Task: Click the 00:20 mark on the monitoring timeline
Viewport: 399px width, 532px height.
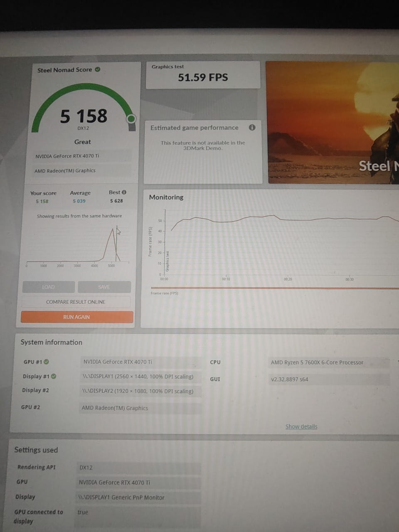Action: (288, 279)
